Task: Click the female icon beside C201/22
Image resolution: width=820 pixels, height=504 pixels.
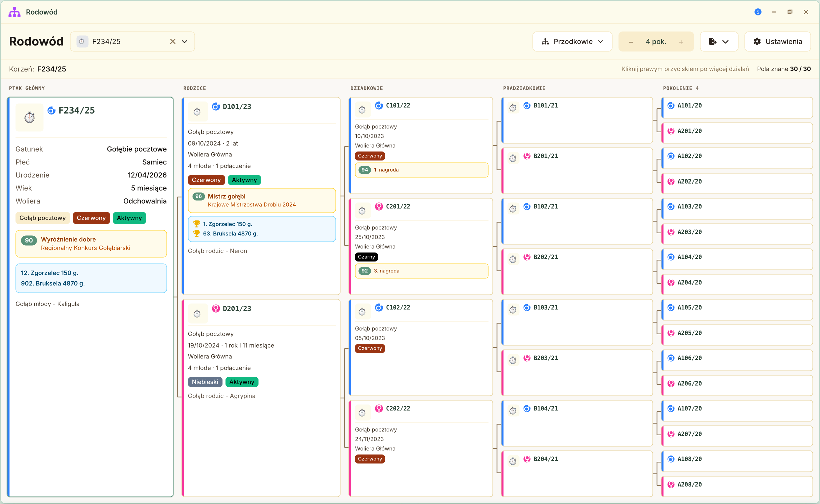Action: click(379, 207)
